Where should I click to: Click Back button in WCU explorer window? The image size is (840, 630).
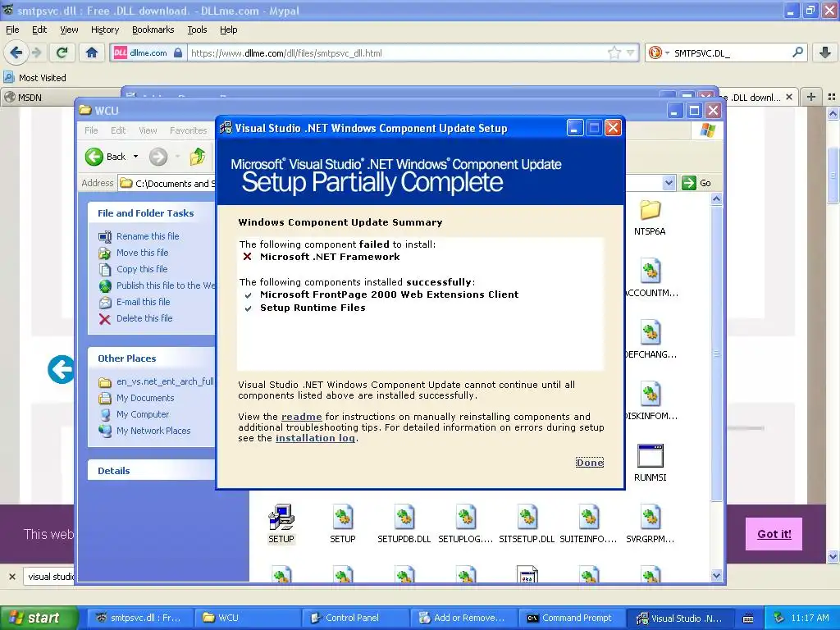pos(106,157)
